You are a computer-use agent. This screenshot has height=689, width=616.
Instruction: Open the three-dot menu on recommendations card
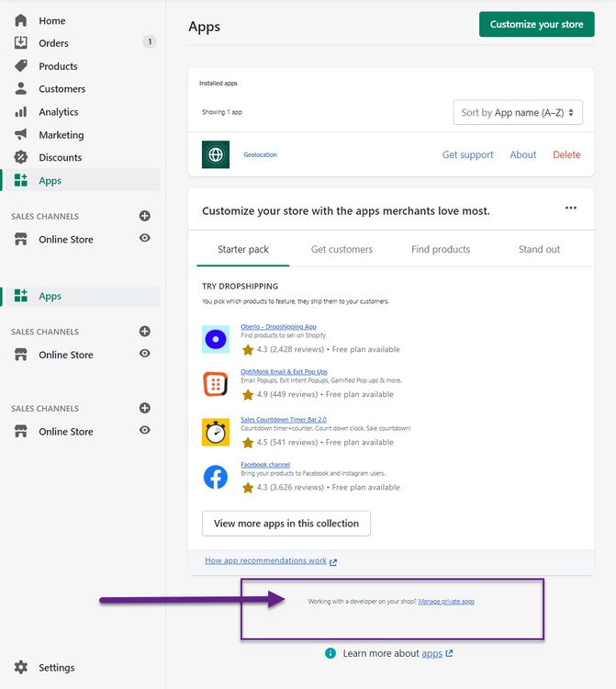(571, 208)
